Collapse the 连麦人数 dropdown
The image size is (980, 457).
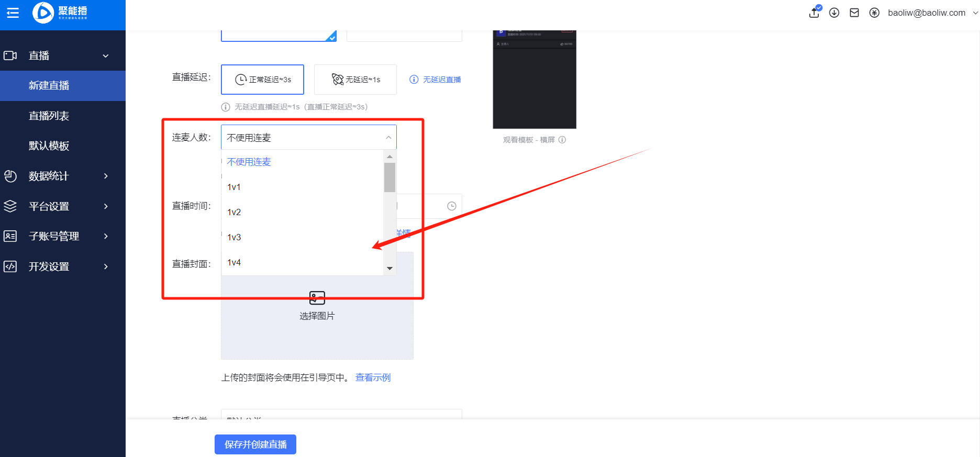pos(309,138)
